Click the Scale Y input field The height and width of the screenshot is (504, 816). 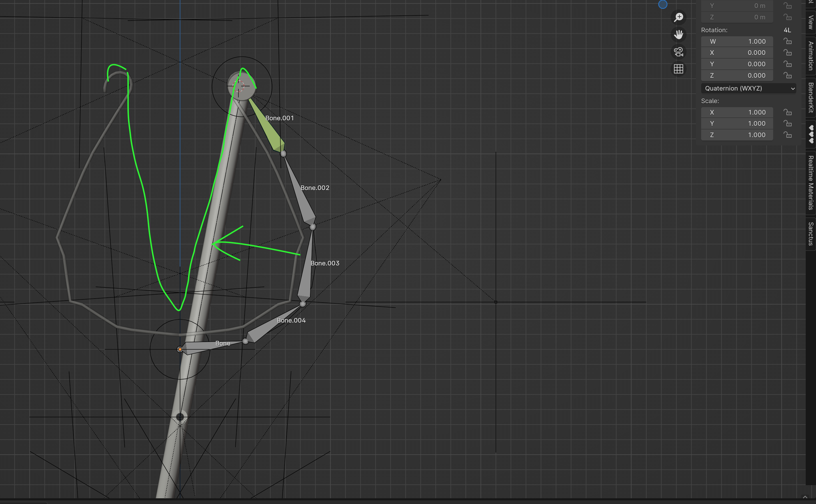(x=737, y=124)
